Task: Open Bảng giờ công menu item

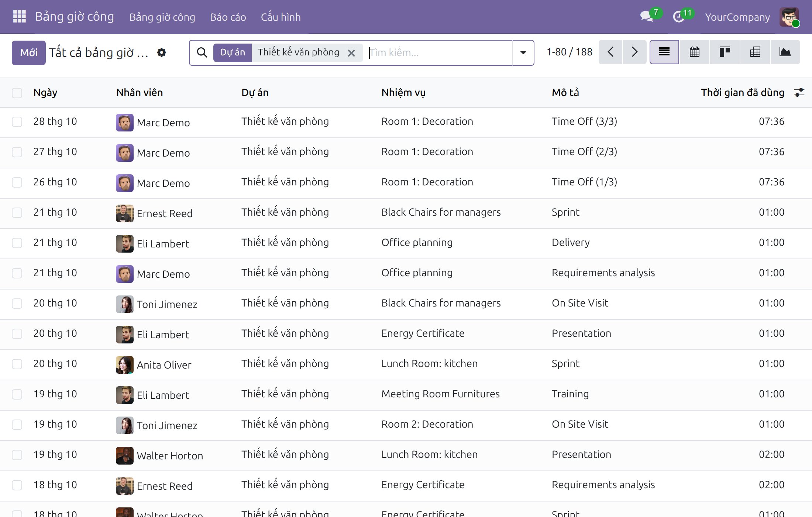Action: click(162, 17)
